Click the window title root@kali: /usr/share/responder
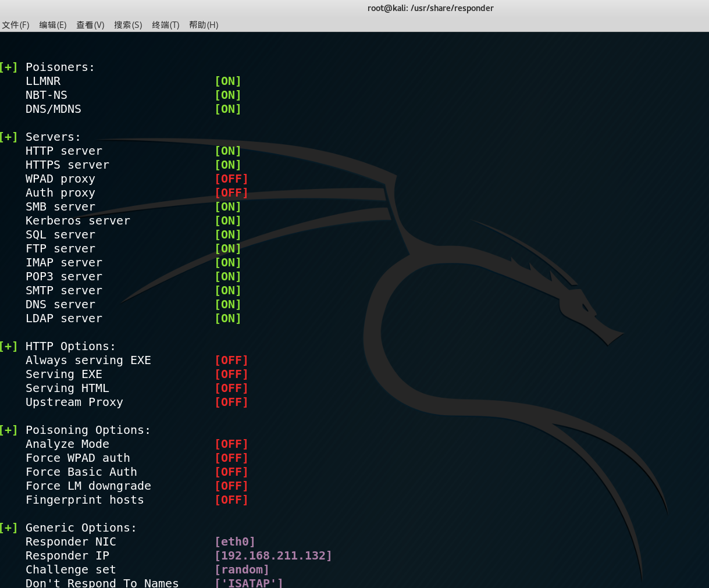709x588 pixels. click(x=430, y=8)
